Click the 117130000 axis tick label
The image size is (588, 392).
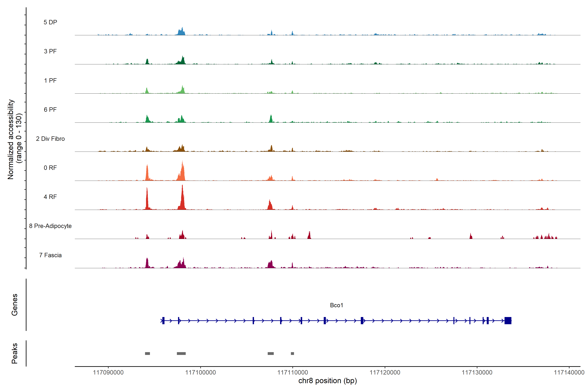[x=477, y=372]
